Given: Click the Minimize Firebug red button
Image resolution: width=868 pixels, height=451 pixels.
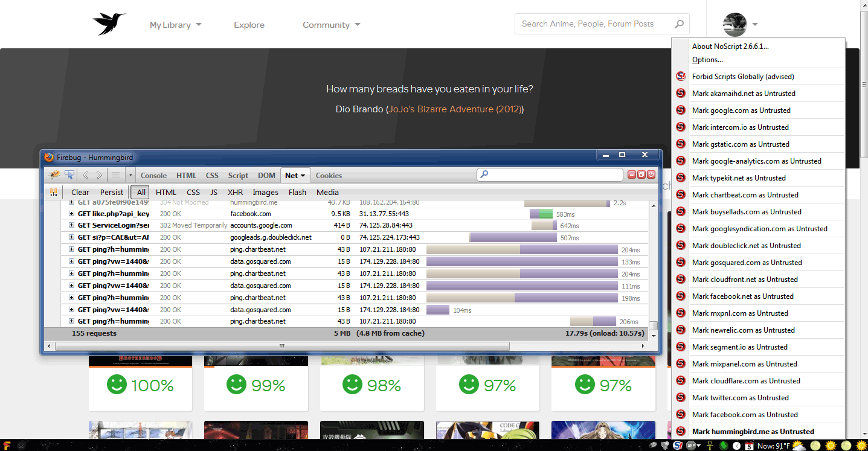Looking at the screenshot, I should pyautogui.click(x=632, y=175).
